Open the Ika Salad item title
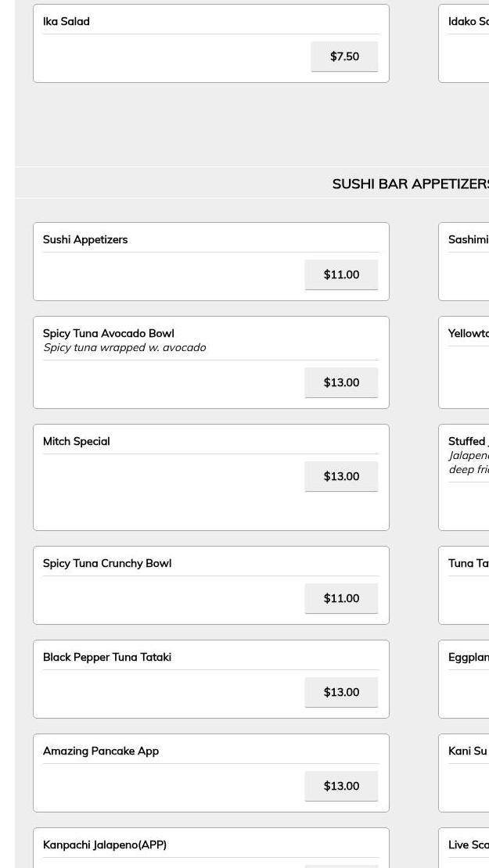Viewport: 489px width, 868px height. click(x=67, y=22)
